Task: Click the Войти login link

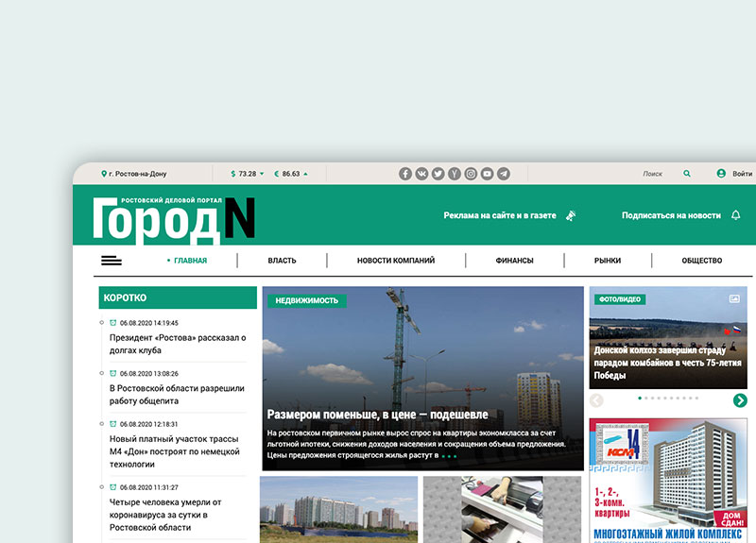Action: click(742, 174)
